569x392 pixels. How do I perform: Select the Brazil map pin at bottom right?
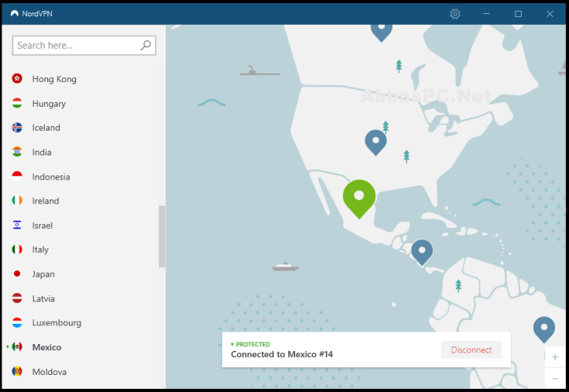click(x=544, y=329)
